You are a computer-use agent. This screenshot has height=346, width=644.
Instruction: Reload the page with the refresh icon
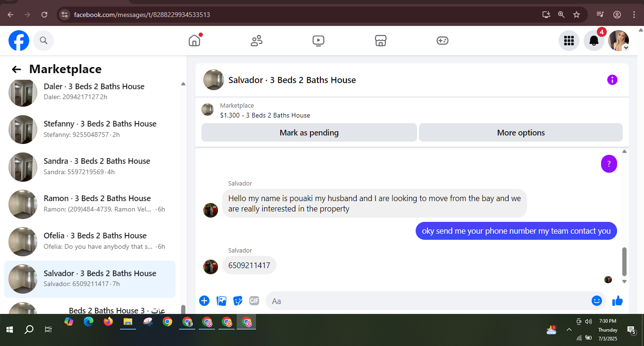[44, 15]
